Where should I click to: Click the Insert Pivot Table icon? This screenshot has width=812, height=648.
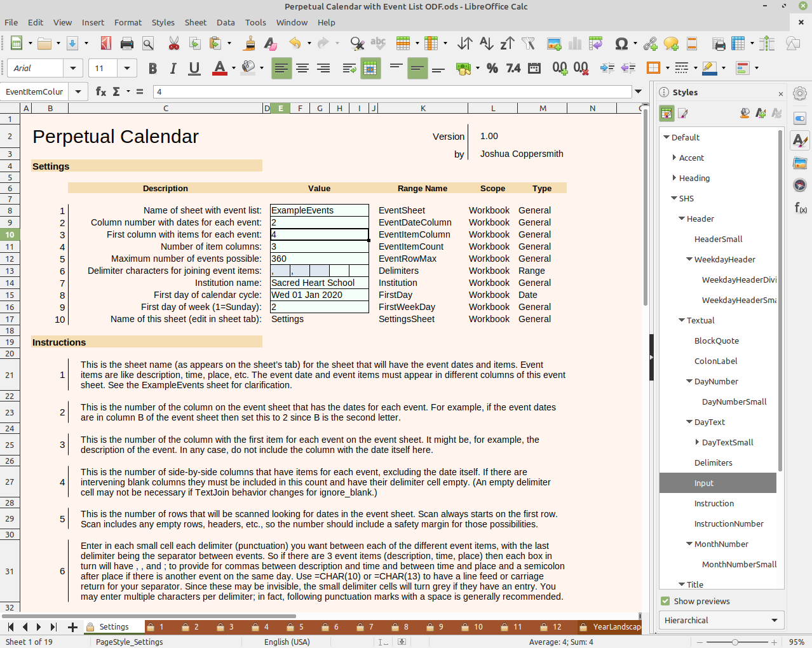pos(596,43)
